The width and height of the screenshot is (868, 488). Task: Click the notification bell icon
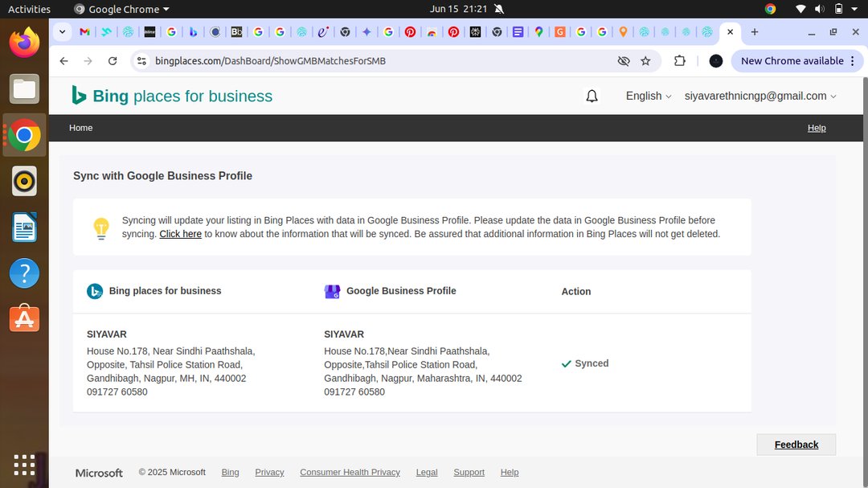[x=592, y=96]
